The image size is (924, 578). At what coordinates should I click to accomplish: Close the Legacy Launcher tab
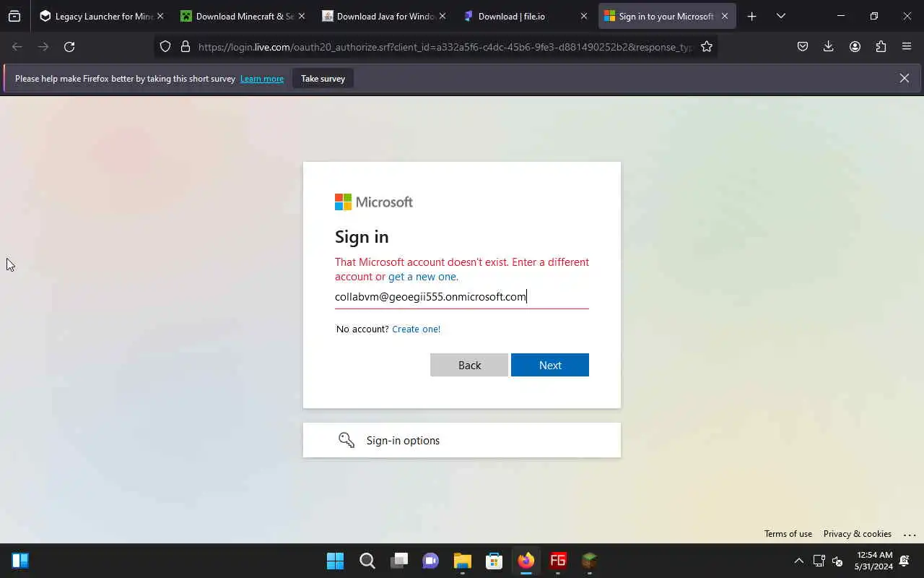coord(160,16)
